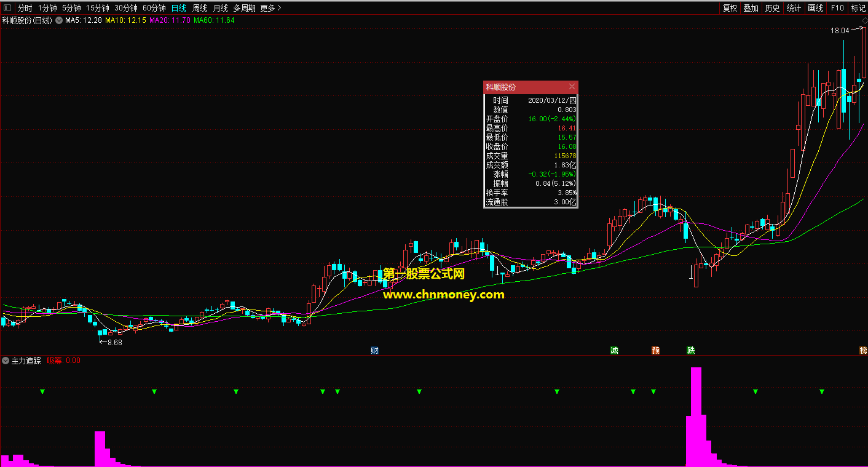Select the 30分钟 period tab
This screenshot has height=467, width=868.
pyautogui.click(x=125, y=8)
